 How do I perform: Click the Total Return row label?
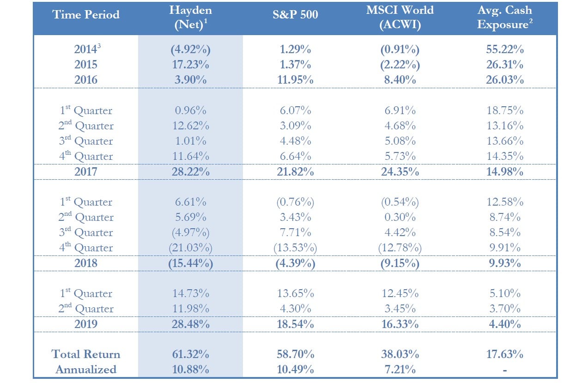tap(86, 354)
